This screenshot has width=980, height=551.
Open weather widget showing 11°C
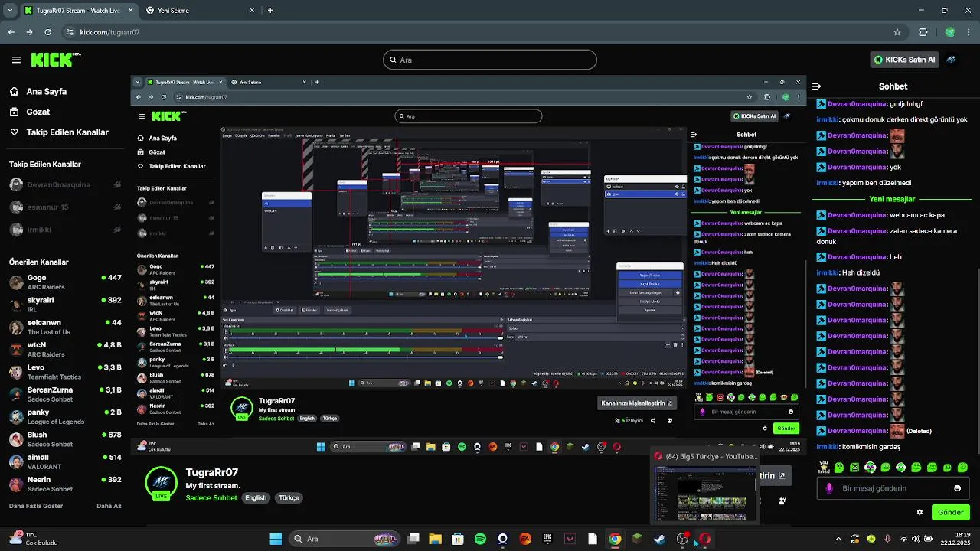[x=34, y=539]
